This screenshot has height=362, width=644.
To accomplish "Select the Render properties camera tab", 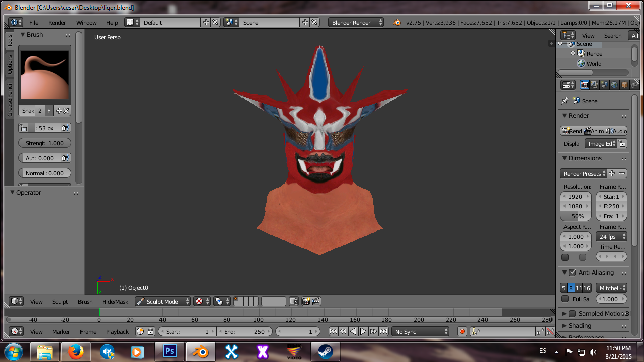I will [x=584, y=85].
